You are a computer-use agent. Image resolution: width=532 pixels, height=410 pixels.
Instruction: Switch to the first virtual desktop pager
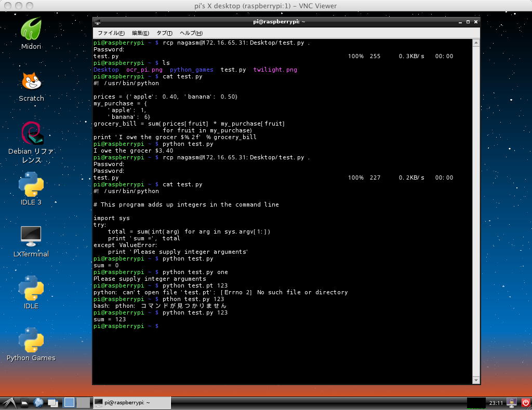pos(69,402)
